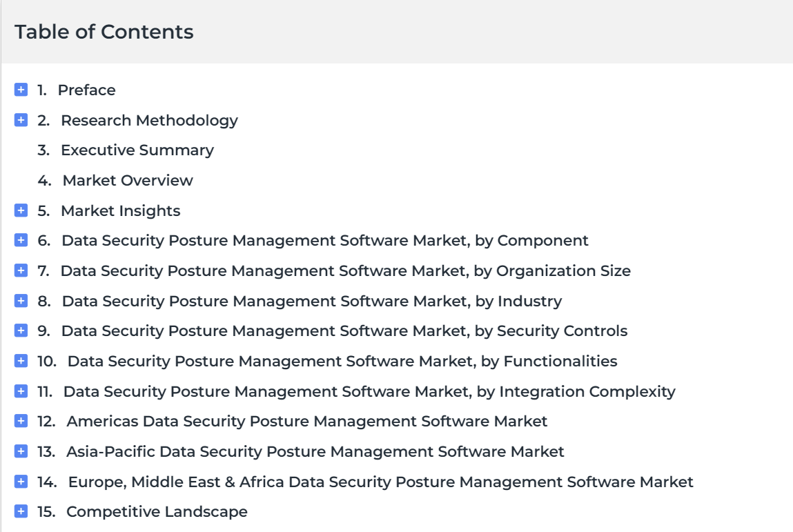Click plus icon beside by Organization Size
Viewport: 793px width, 532px height.
tap(21, 270)
